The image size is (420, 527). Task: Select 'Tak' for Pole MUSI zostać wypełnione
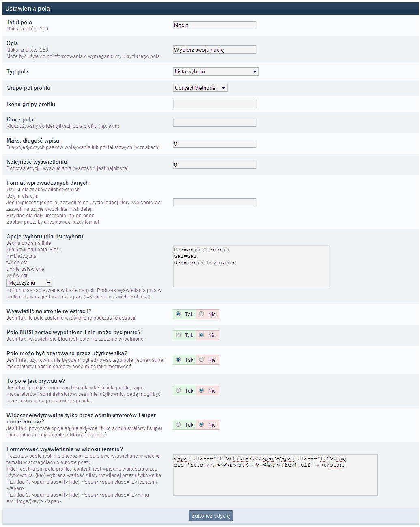pos(179,335)
